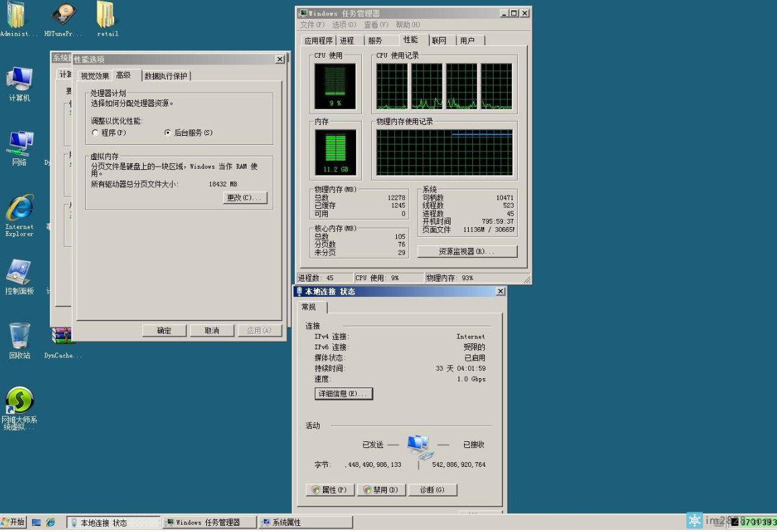Click the 资源监视器(R)... button

click(467, 251)
